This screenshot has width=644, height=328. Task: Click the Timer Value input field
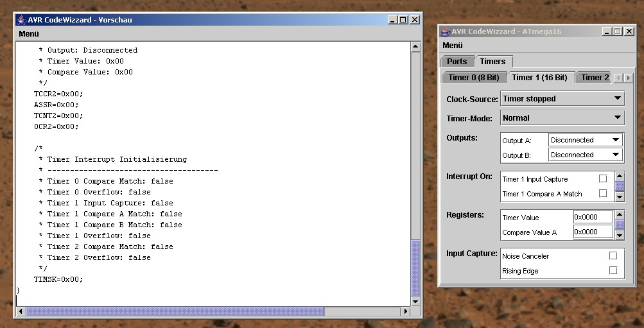(x=593, y=217)
